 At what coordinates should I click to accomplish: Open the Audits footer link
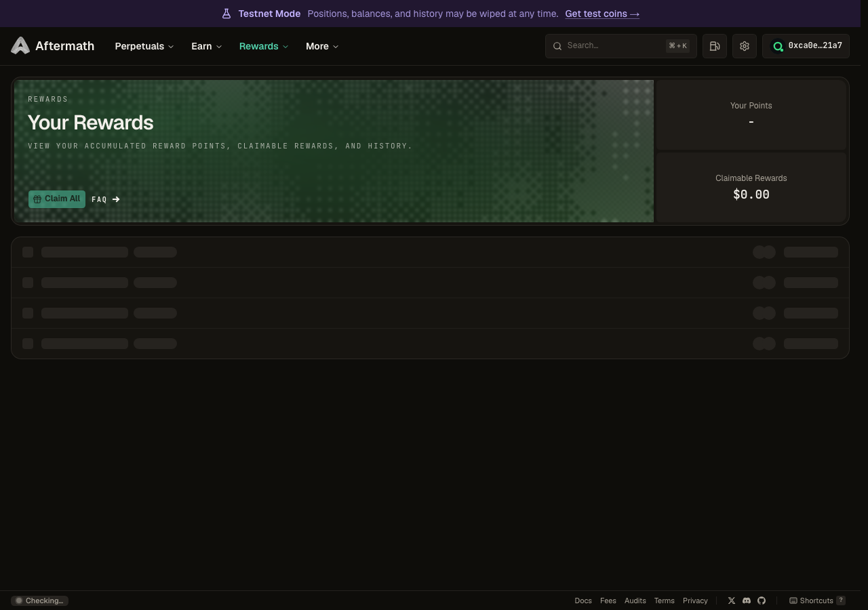[635, 601]
